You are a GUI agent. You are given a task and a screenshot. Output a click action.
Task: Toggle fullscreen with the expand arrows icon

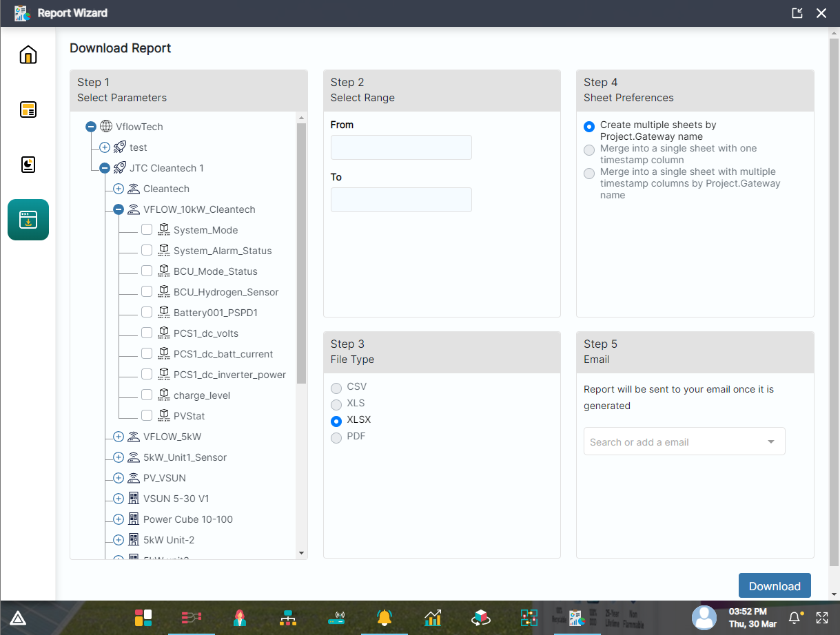coord(822,618)
